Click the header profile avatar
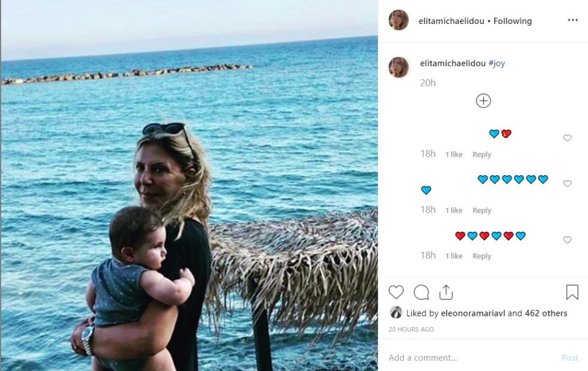The height and width of the screenshot is (371, 588). click(x=398, y=20)
